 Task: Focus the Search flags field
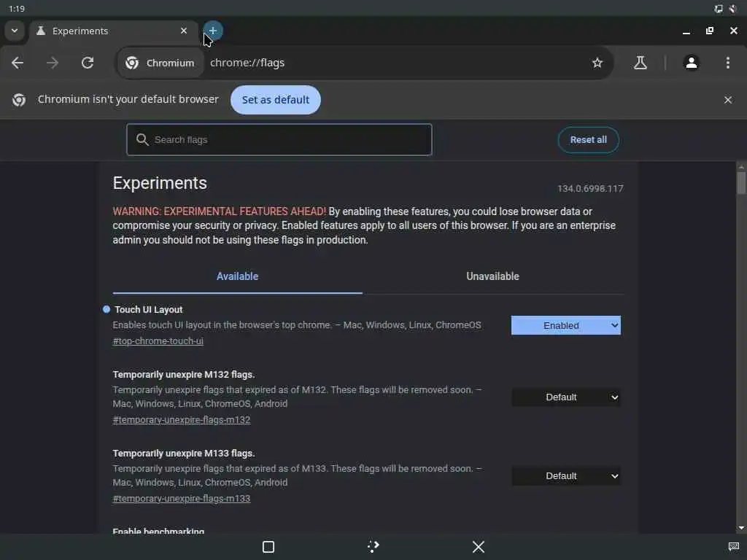coord(279,140)
